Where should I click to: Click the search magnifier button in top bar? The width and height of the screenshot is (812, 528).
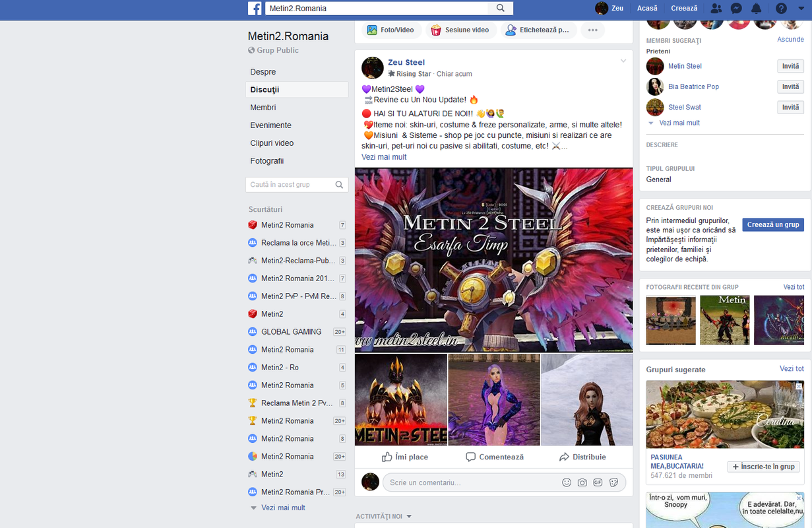tap(501, 9)
